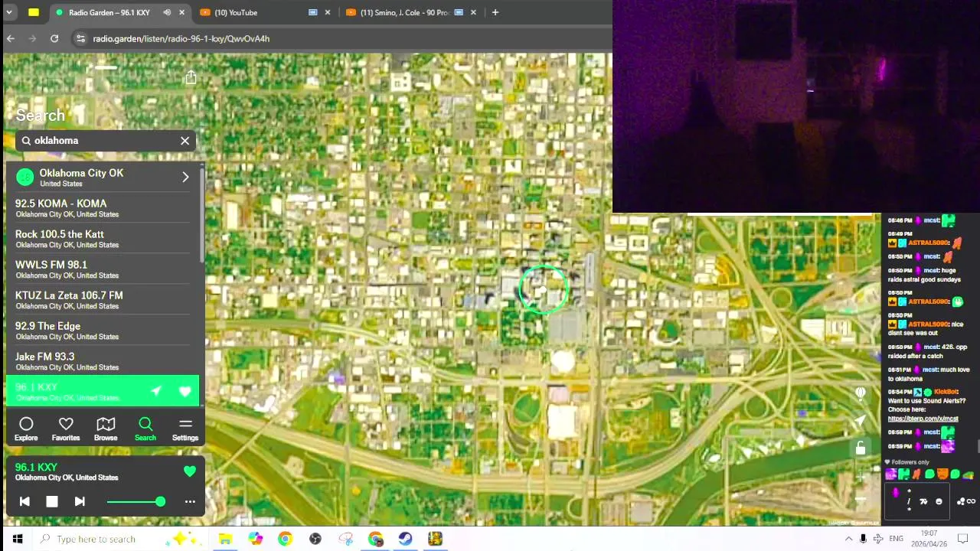Zoom in the map with plus
Viewport: 980px width, 551px height.
tap(861, 475)
